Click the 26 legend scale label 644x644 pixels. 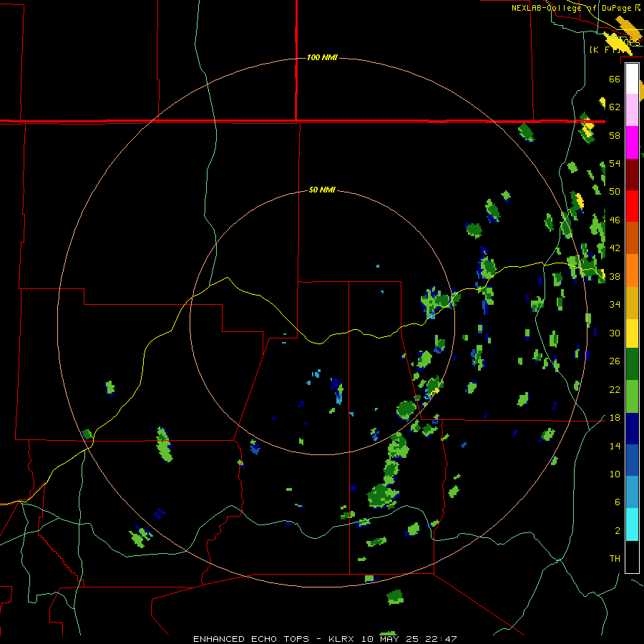tap(615, 361)
